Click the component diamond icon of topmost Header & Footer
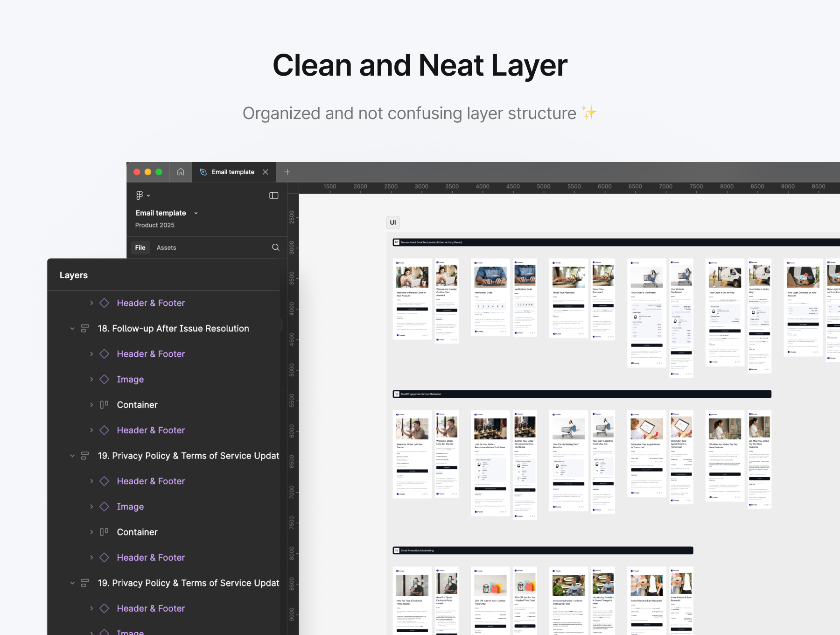The width and height of the screenshot is (840, 635). 105,303
